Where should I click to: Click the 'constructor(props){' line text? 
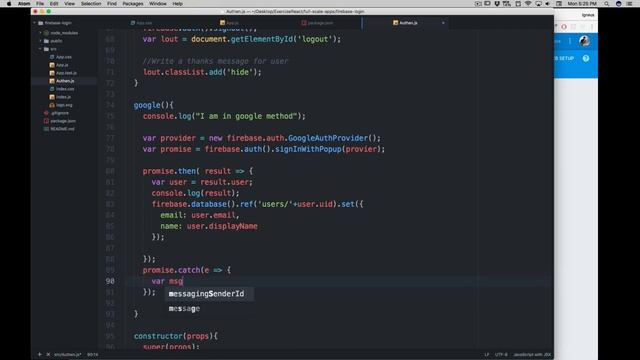click(176, 336)
